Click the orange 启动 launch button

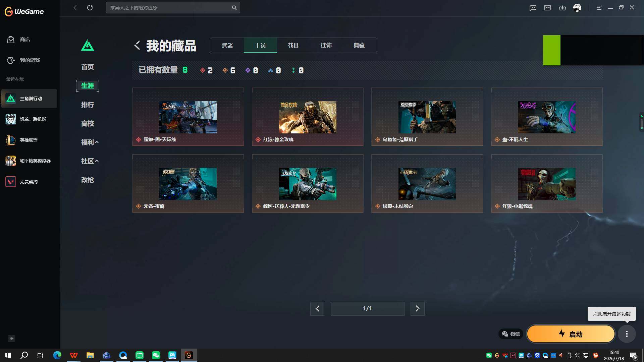point(571,334)
